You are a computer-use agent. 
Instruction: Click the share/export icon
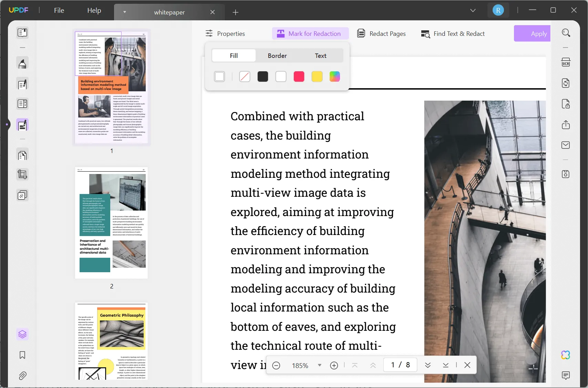pyautogui.click(x=566, y=125)
